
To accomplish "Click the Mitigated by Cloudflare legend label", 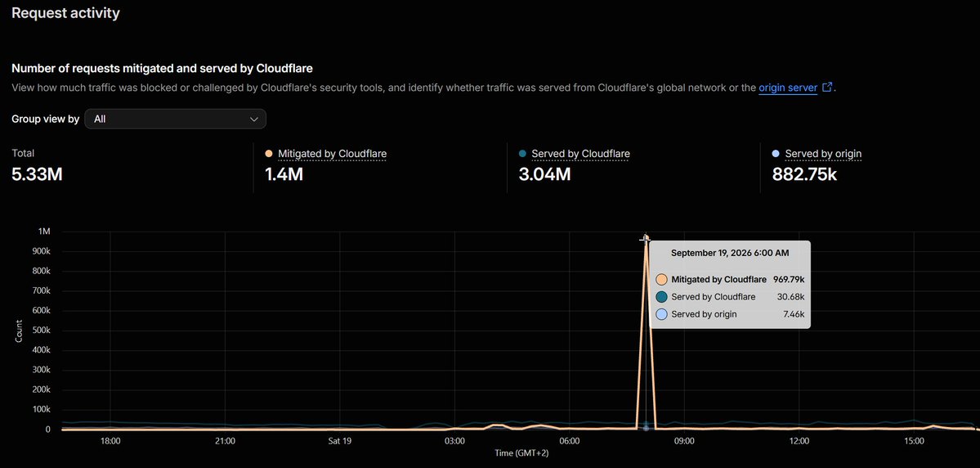I will [332, 153].
